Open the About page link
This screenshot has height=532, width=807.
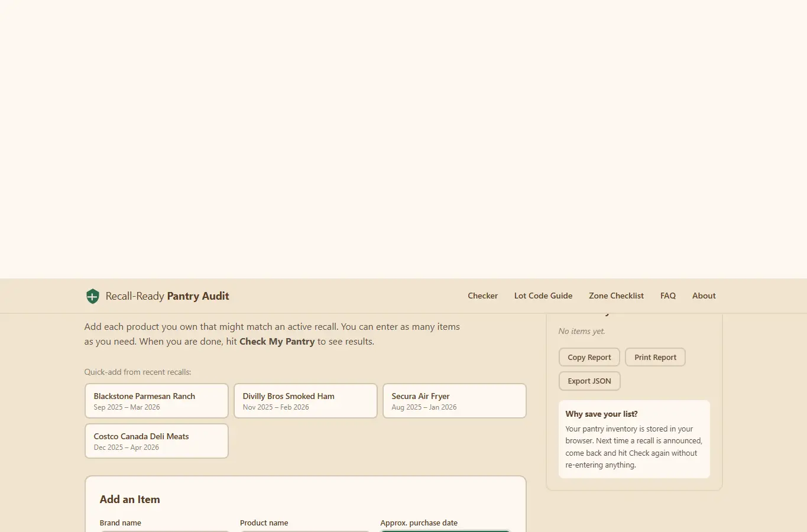(x=704, y=296)
